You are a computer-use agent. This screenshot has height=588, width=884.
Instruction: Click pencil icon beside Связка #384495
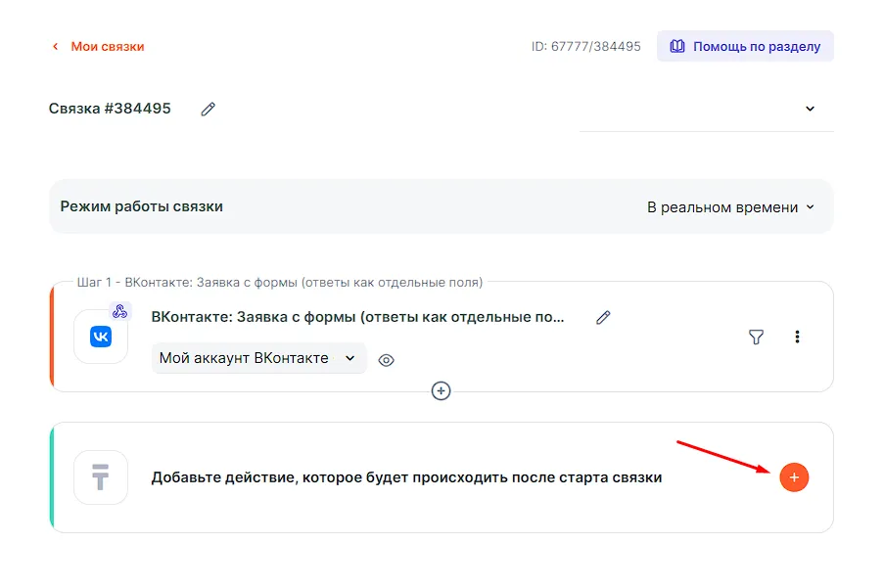pos(208,110)
